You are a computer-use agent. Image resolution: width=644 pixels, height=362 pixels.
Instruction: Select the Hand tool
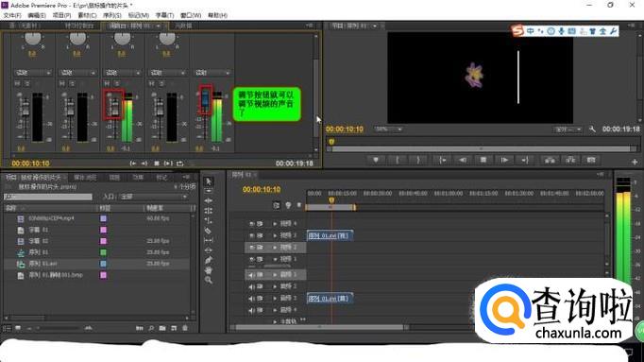[x=209, y=270]
